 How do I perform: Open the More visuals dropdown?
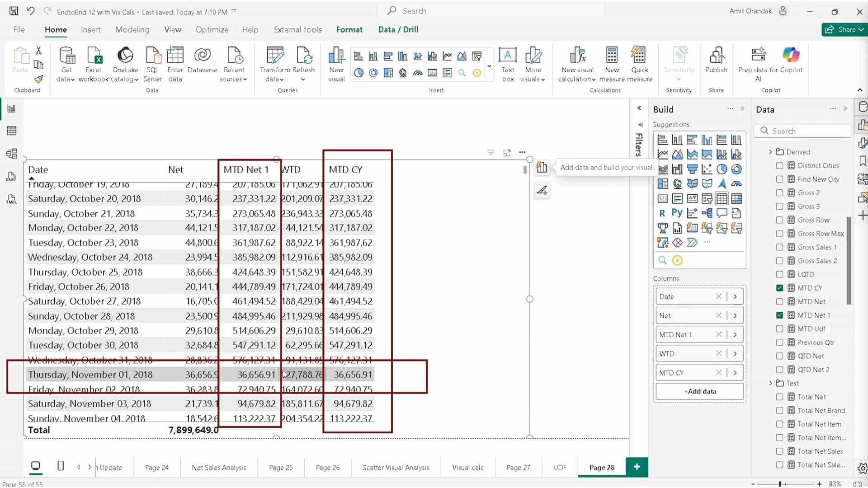533,63
